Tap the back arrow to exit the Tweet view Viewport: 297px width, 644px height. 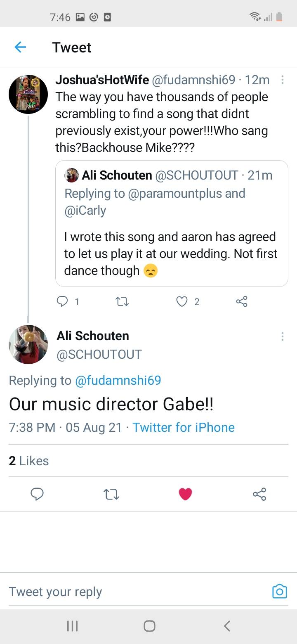[x=20, y=47]
